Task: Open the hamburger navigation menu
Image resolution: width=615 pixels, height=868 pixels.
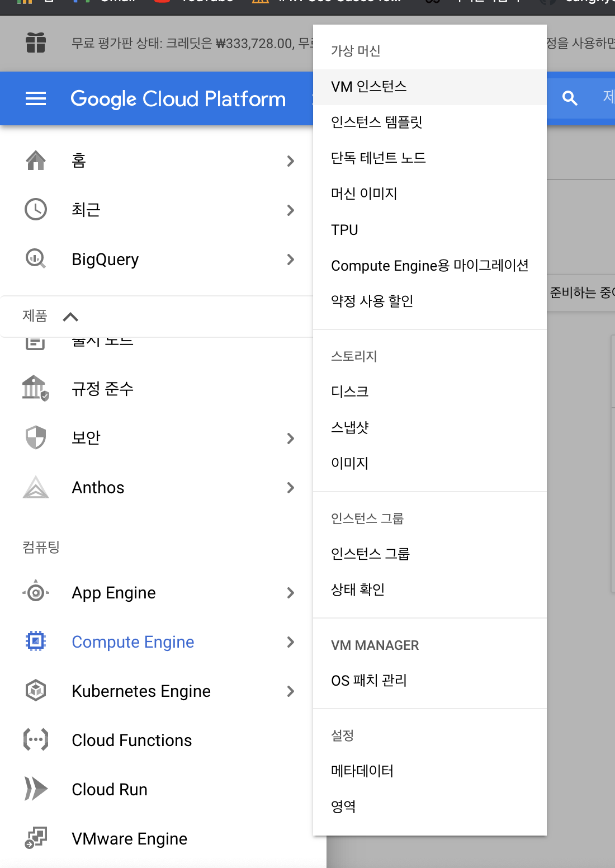Action: [36, 99]
